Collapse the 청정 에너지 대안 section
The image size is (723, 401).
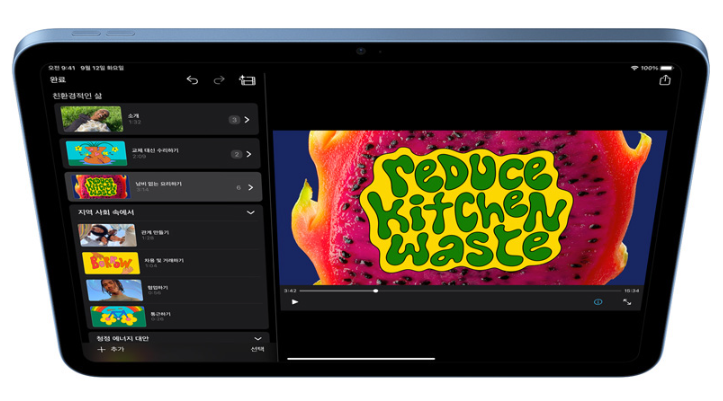(257, 339)
